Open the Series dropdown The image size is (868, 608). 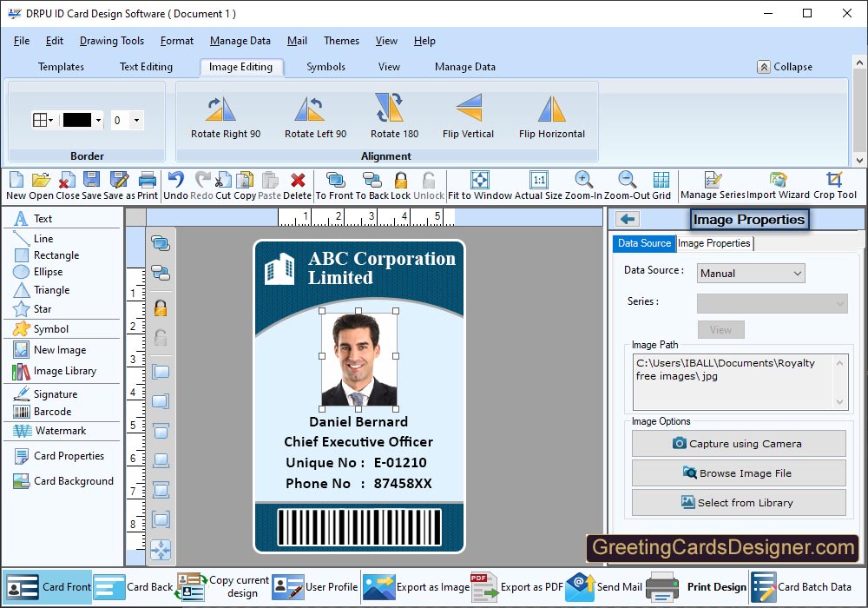click(x=773, y=303)
